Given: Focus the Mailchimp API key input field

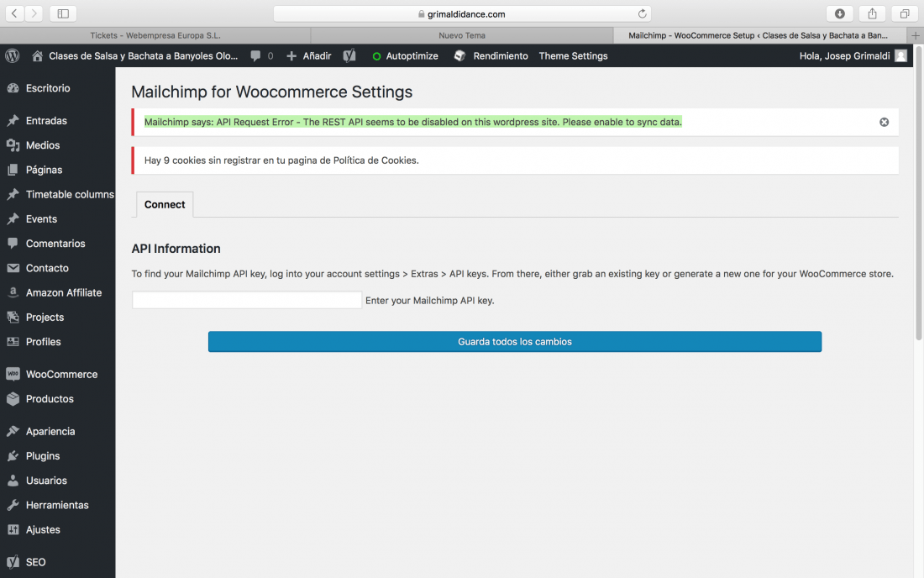Looking at the screenshot, I should [247, 300].
